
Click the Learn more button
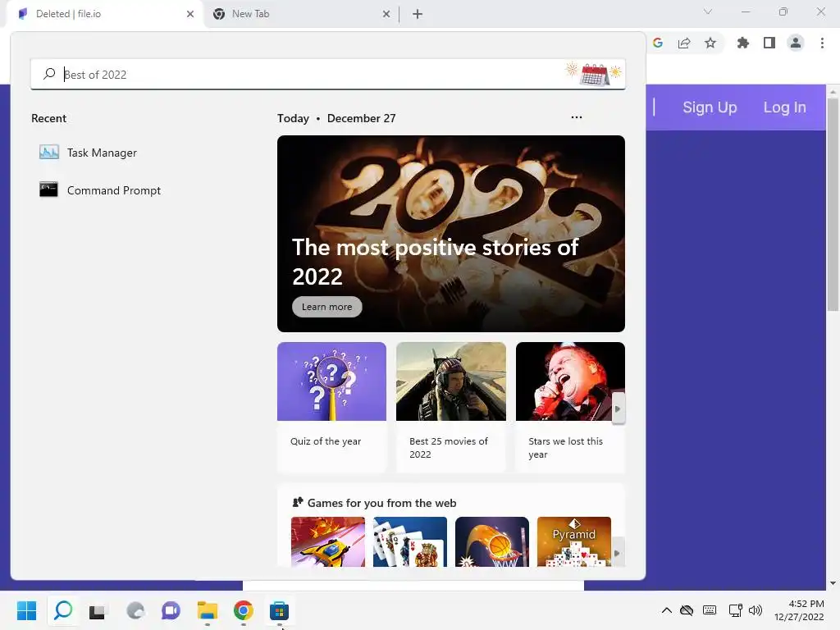point(326,307)
